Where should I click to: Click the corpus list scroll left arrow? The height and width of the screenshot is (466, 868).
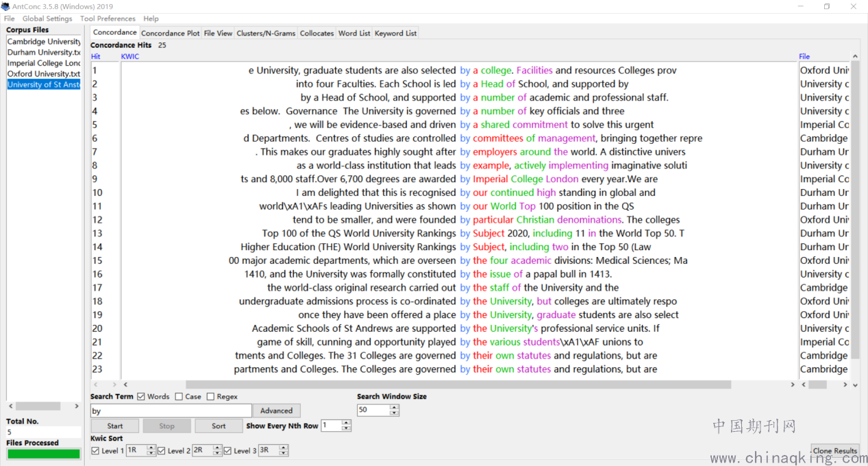10,406
